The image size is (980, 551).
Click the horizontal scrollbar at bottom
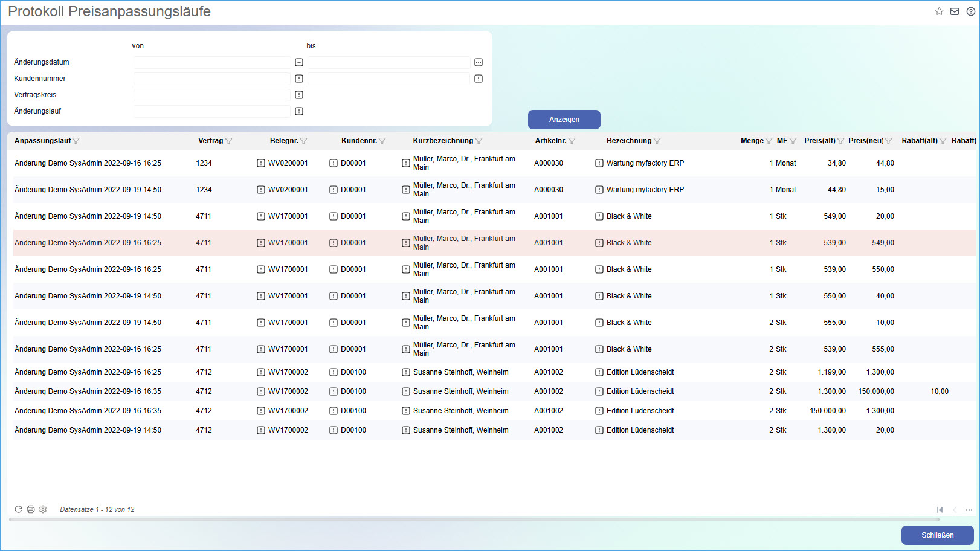[x=474, y=520]
